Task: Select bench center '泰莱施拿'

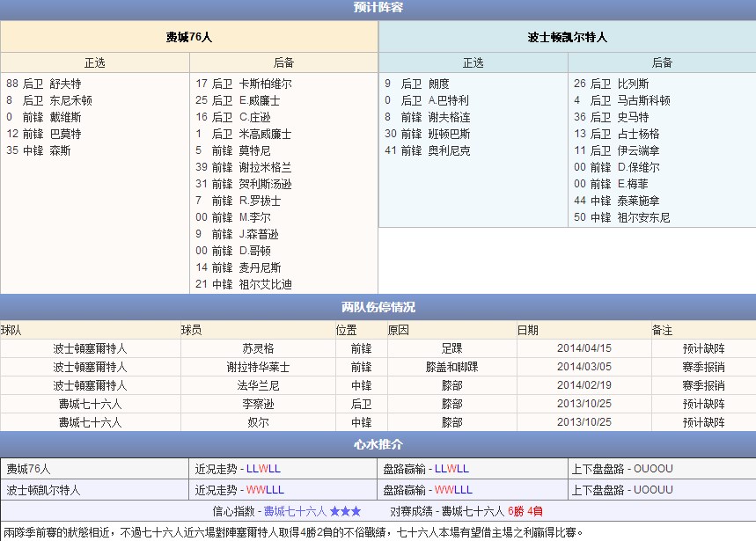Action: 638,201
